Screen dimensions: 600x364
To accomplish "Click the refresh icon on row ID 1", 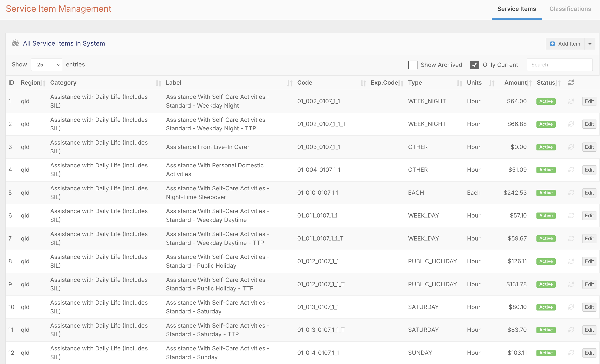I will click(x=571, y=101).
